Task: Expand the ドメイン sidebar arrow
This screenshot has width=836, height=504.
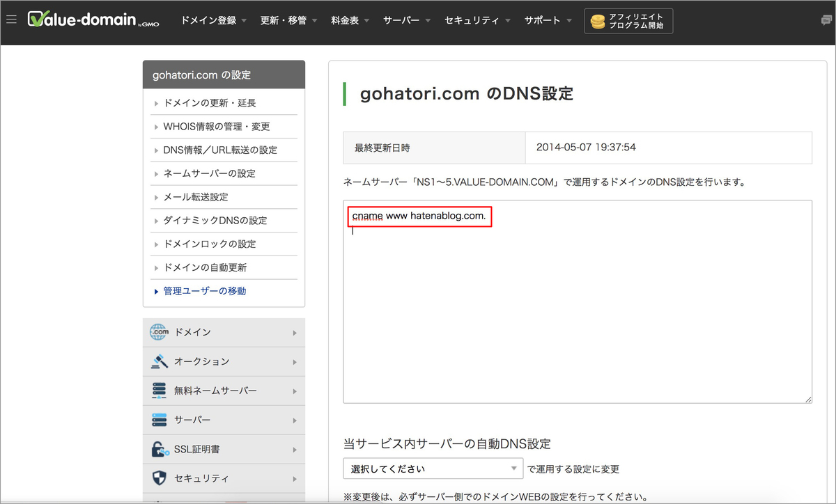Action: [295, 333]
